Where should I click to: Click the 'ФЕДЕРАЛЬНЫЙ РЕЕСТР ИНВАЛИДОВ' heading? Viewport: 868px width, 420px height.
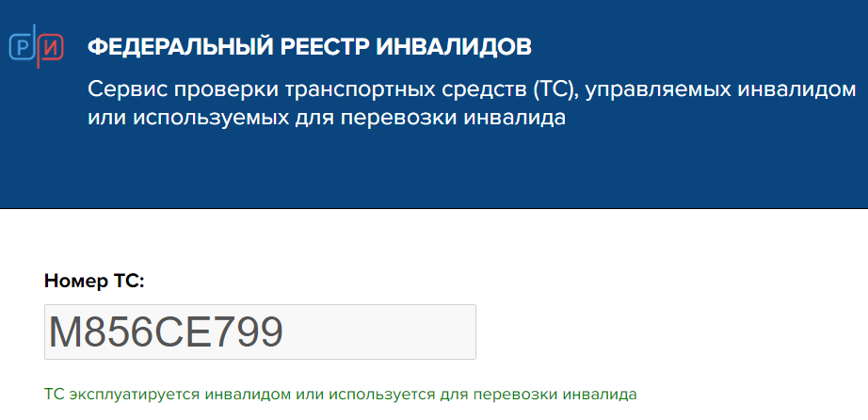tap(309, 46)
